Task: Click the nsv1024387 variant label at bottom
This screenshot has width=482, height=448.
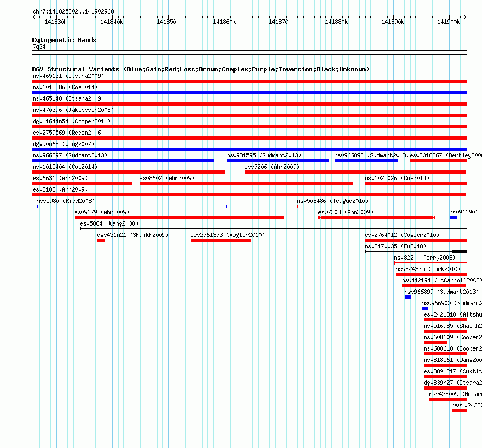Action: 467,405
